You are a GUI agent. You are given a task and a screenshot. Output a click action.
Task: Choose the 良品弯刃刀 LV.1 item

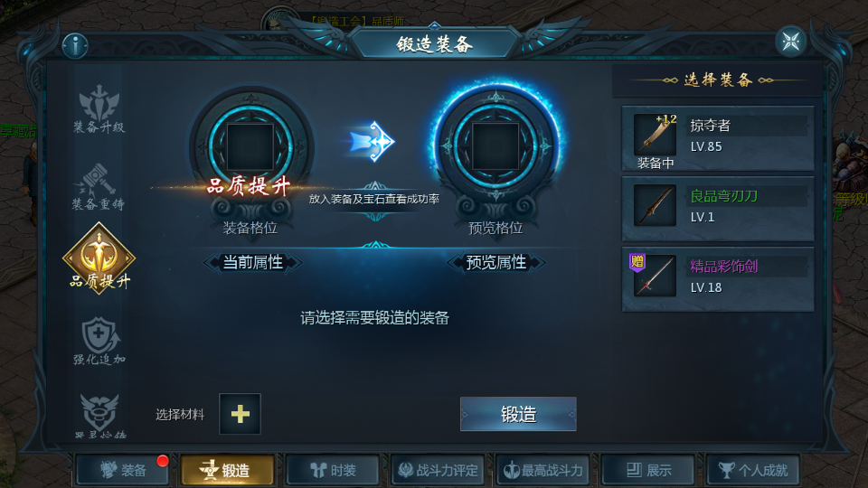(x=718, y=209)
